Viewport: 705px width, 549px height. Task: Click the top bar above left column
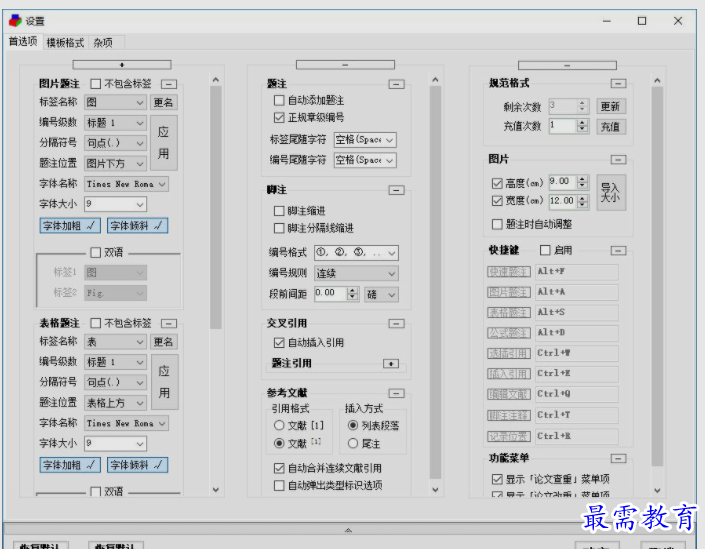coord(122,65)
